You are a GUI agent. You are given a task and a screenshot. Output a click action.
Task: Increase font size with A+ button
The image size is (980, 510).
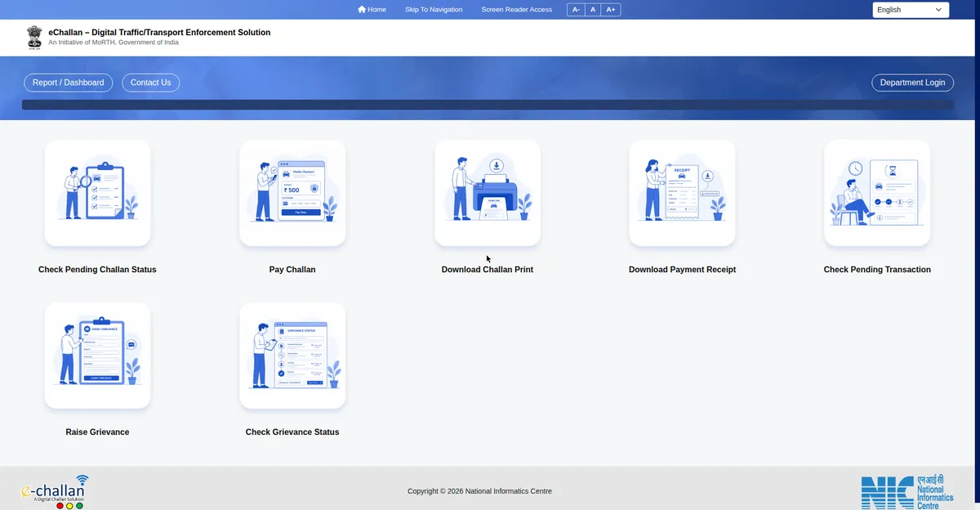tap(611, 10)
